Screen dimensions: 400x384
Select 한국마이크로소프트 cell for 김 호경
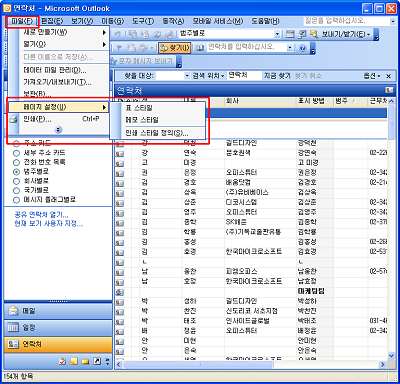click(254, 251)
